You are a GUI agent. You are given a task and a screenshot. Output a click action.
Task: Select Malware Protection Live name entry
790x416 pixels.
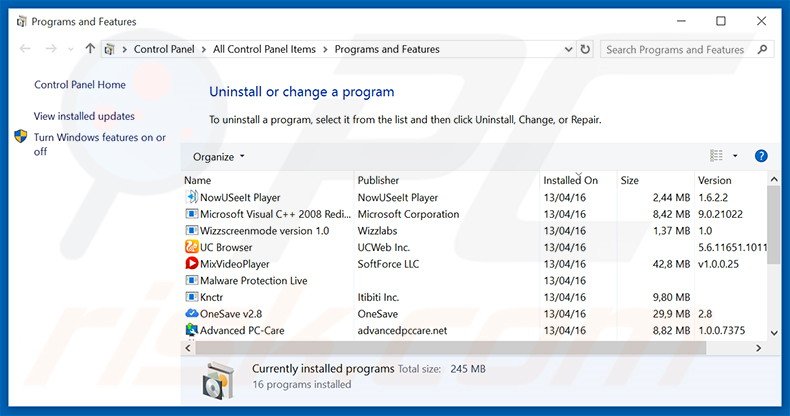pos(253,281)
